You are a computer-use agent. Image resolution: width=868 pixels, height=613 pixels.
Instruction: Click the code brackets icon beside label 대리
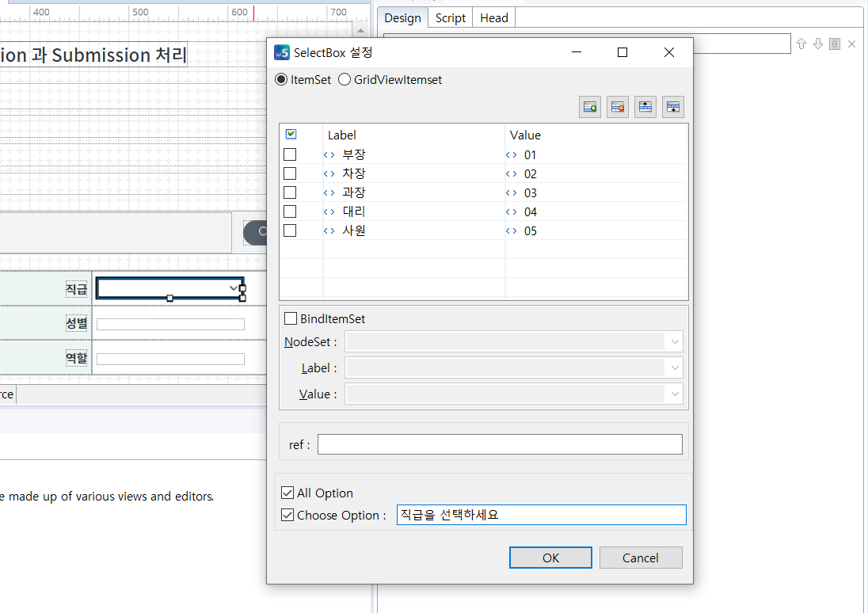329,211
